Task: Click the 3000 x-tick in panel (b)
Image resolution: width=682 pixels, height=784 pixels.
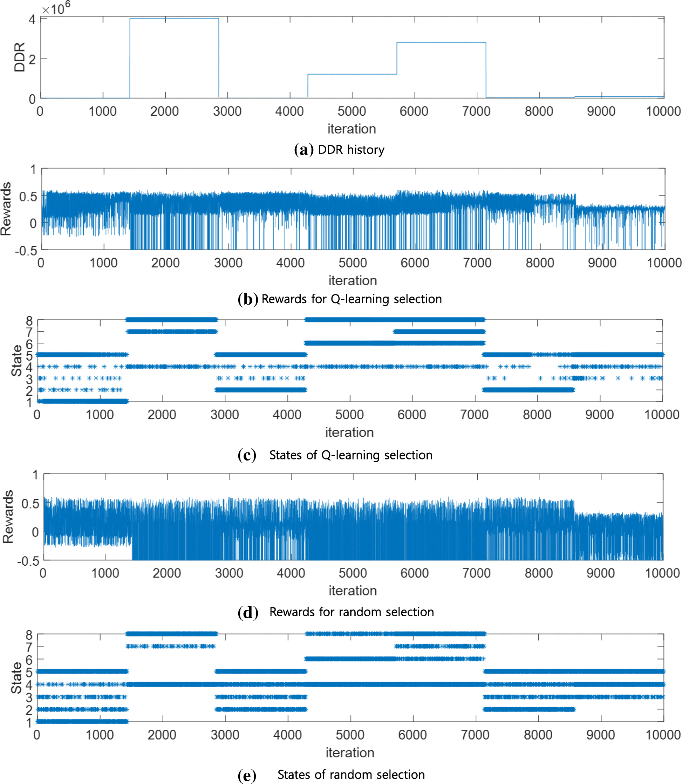Action: point(228,263)
